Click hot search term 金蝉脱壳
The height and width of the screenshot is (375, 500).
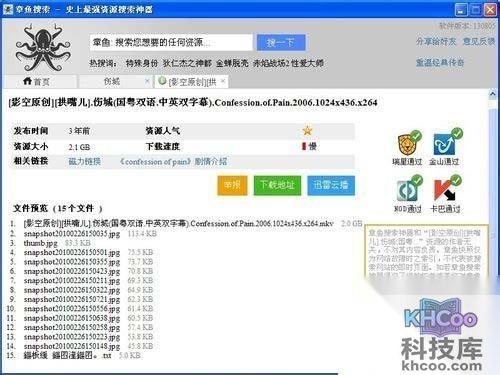232,63
